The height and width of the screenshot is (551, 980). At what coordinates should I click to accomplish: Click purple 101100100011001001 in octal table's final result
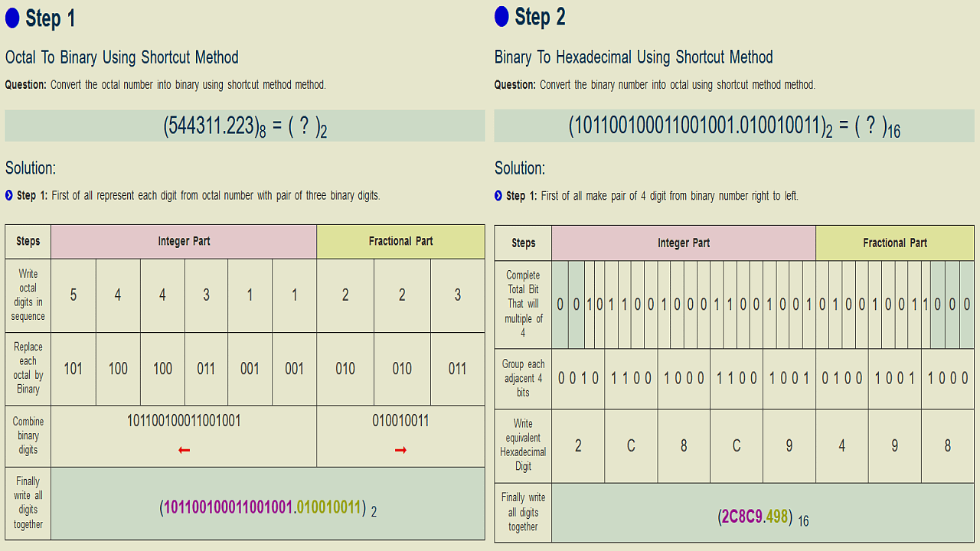point(229,507)
